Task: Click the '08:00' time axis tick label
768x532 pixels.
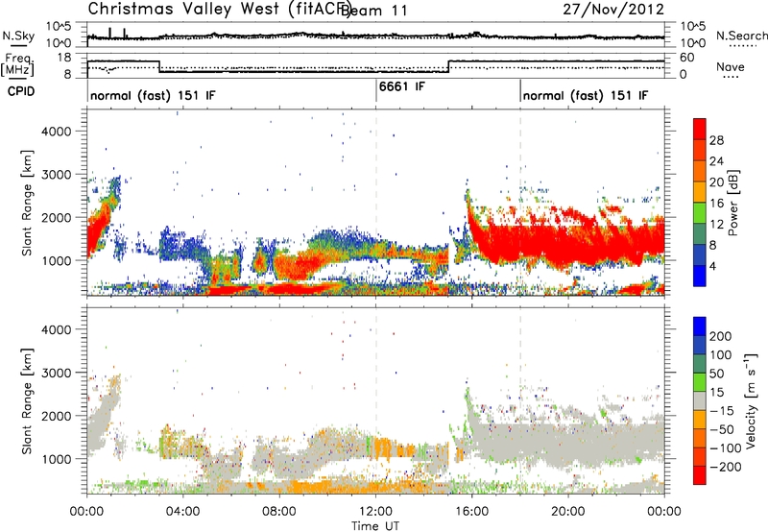Action: (x=279, y=512)
